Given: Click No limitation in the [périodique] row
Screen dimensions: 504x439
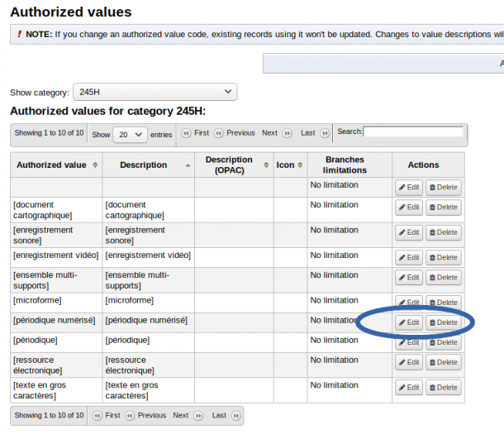Looking at the screenshot, I should point(334,340).
